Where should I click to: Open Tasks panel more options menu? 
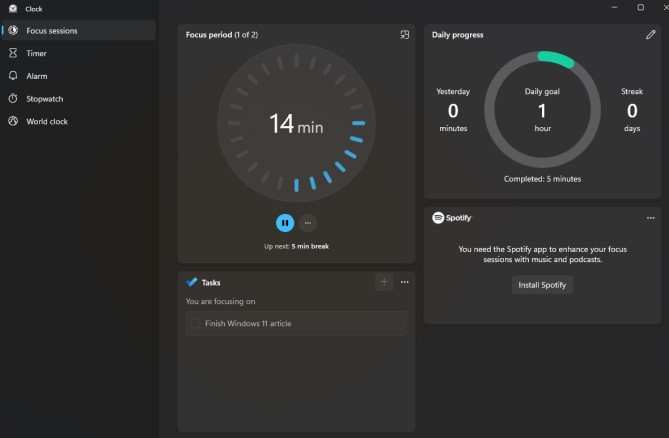coord(404,282)
